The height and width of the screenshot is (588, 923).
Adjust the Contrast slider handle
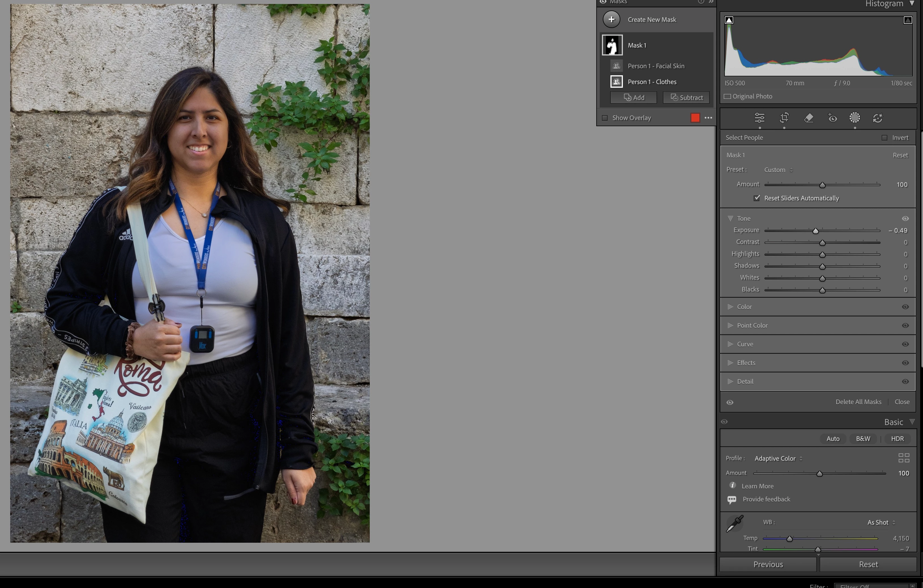coord(822,243)
